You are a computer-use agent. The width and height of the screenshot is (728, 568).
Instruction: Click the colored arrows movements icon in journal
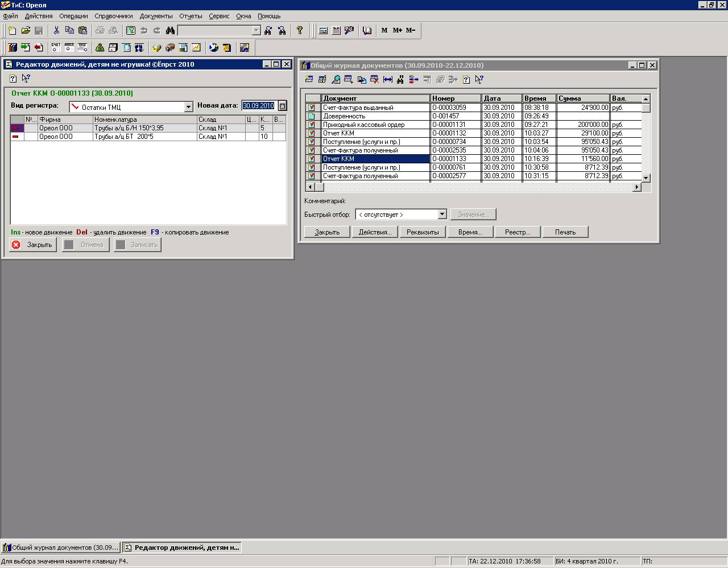coord(413,80)
